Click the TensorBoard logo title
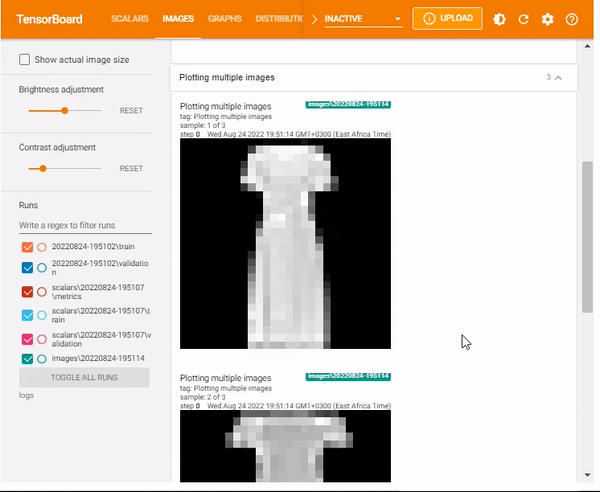The height and width of the screenshot is (492, 600). 49,19
